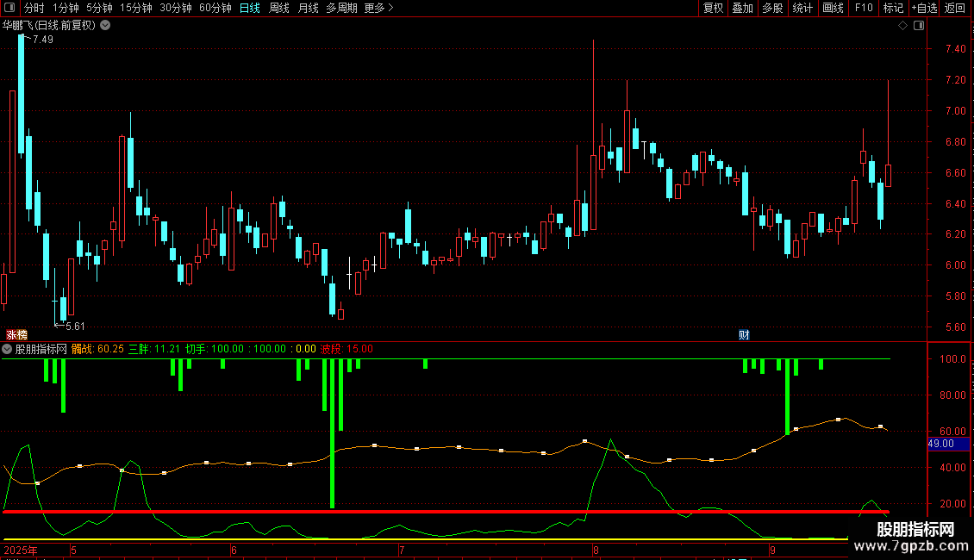The image size is (974, 560).
Task: Click the 涨榜 tag on chart
Action: click(x=16, y=334)
